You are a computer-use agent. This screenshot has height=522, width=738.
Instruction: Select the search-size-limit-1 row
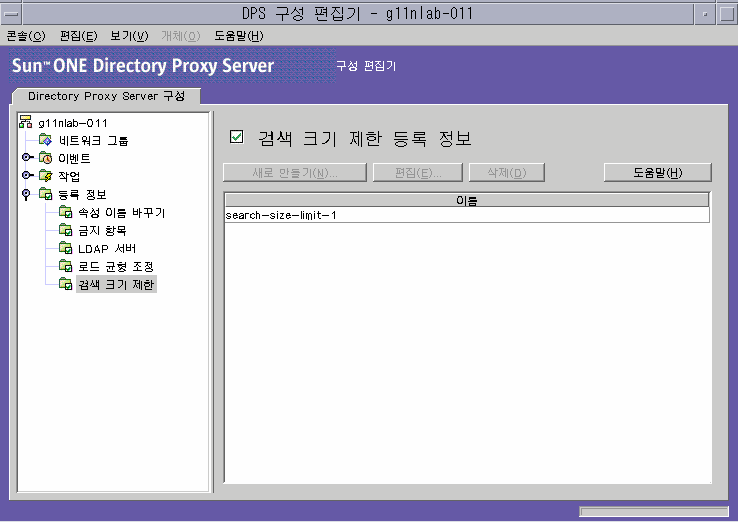pos(467,215)
